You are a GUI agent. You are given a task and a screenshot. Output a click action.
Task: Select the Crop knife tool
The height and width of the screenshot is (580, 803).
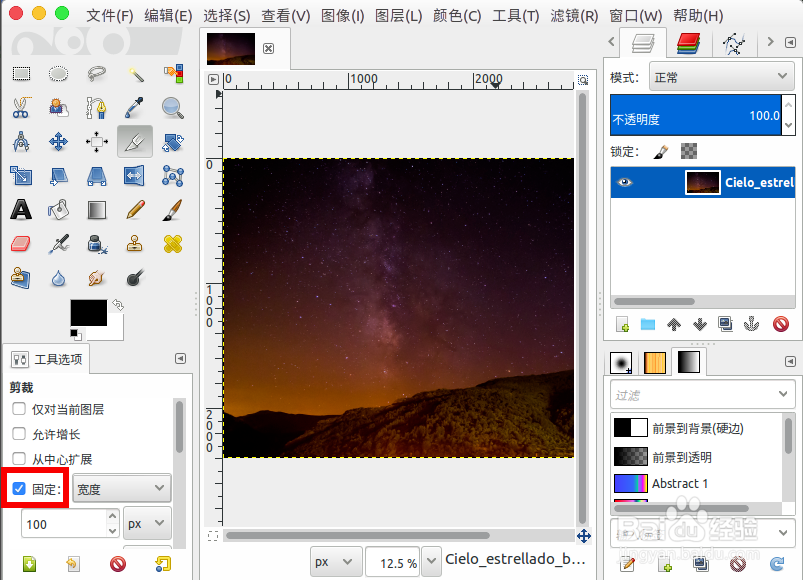click(135, 141)
